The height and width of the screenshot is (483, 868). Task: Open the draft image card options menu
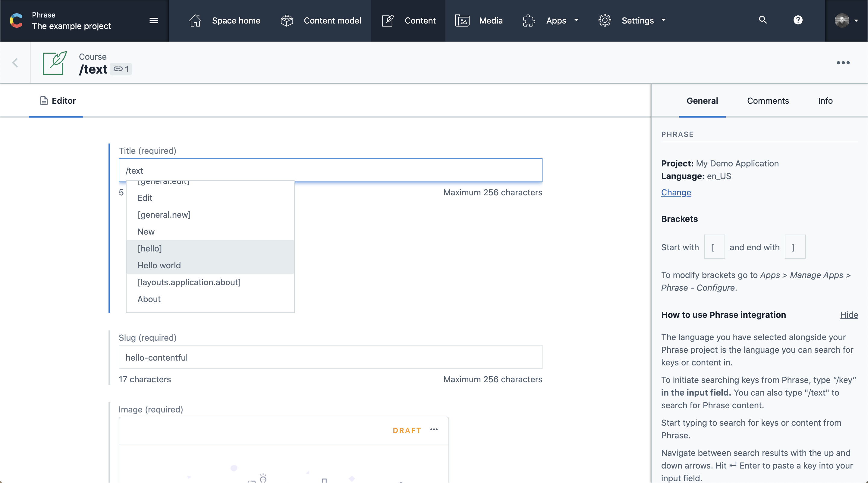point(434,429)
